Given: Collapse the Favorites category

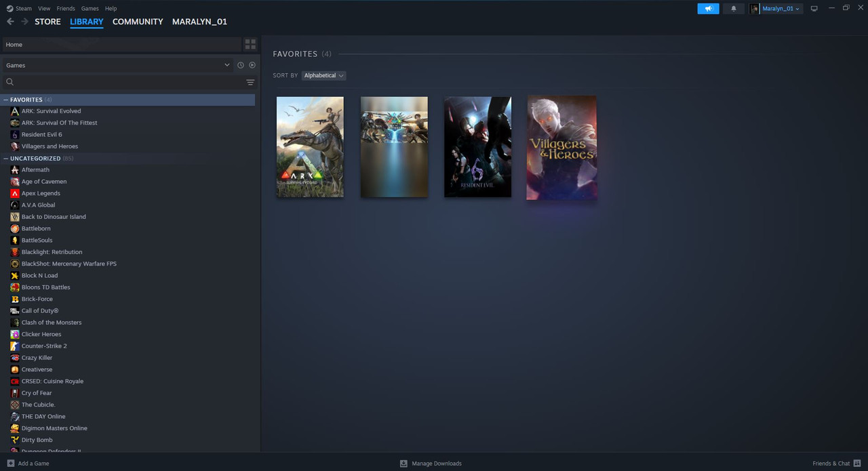Looking at the screenshot, I should click(6, 100).
